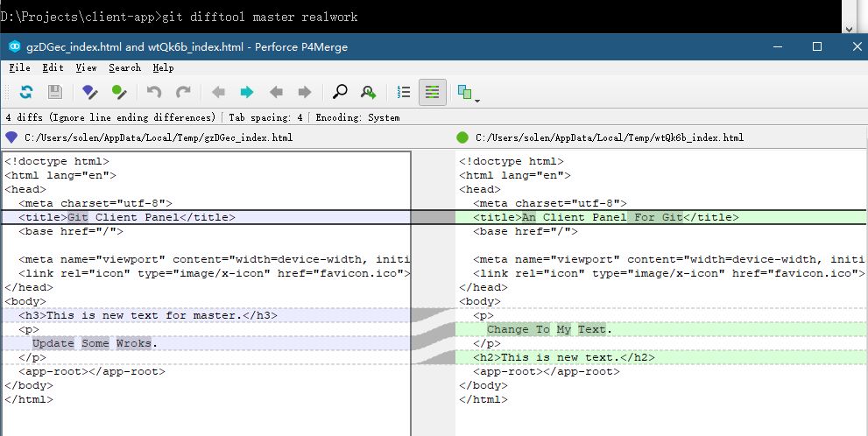This screenshot has width=868, height=436.
Task: Click the Redo arrow icon
Action: click(x=183, y=92)
